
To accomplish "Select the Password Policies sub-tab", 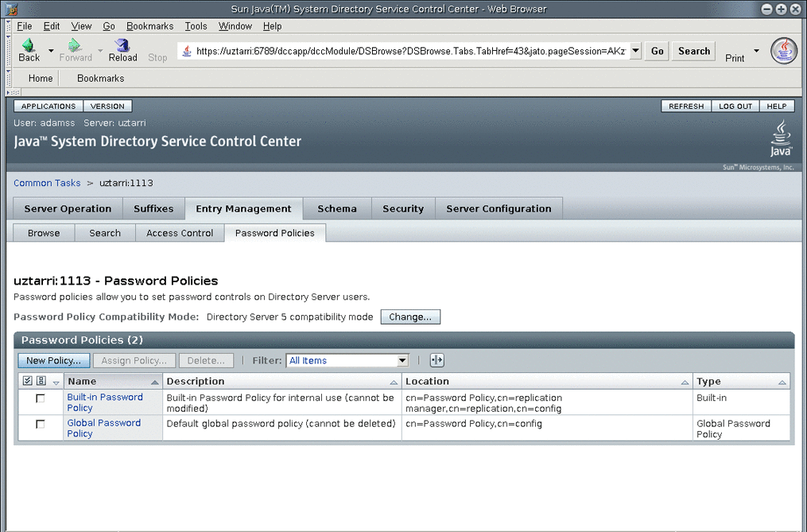I will tap(275, 233).
